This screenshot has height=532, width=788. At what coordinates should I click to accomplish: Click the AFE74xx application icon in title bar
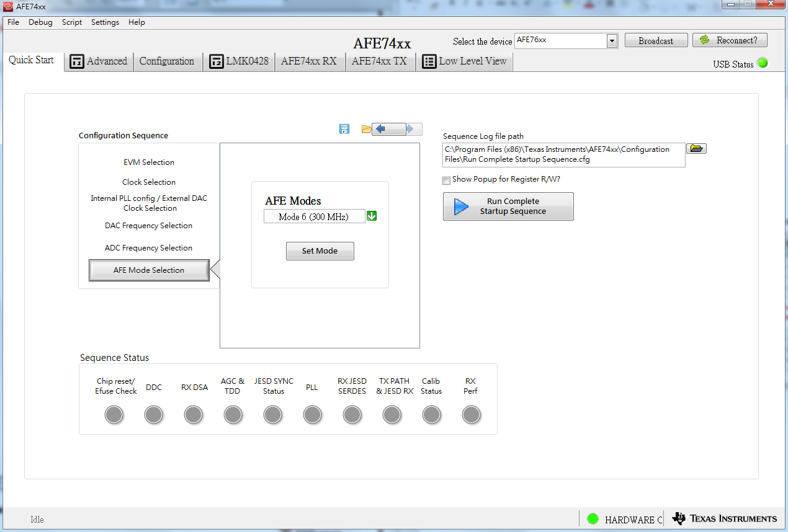pos(8,6)
